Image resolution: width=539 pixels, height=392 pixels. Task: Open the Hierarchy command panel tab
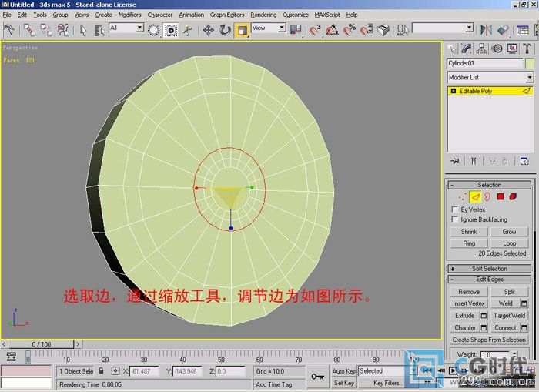[x=481, y=49]
